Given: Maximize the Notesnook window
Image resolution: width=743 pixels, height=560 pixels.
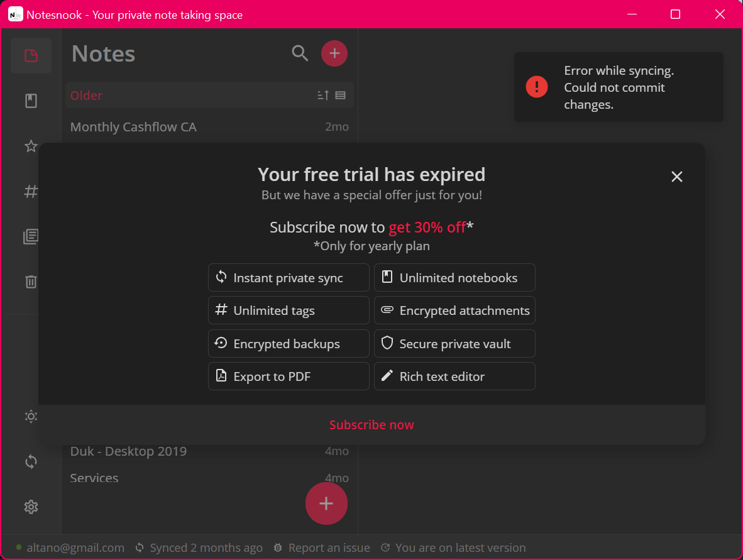Looking at the screenshot, I should point(675,14).
